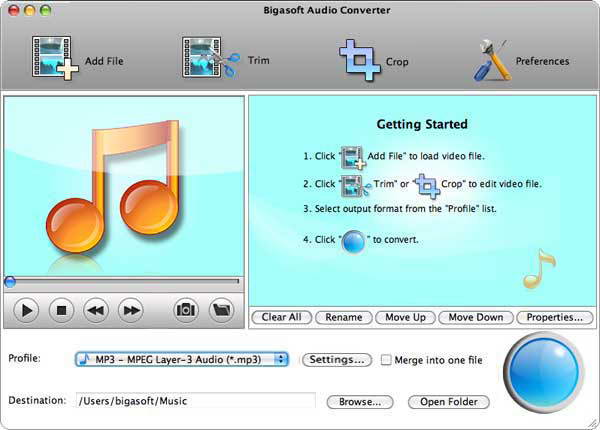Click the window resize grip corner
Screen dimensions: 600x430
(593, 423)
